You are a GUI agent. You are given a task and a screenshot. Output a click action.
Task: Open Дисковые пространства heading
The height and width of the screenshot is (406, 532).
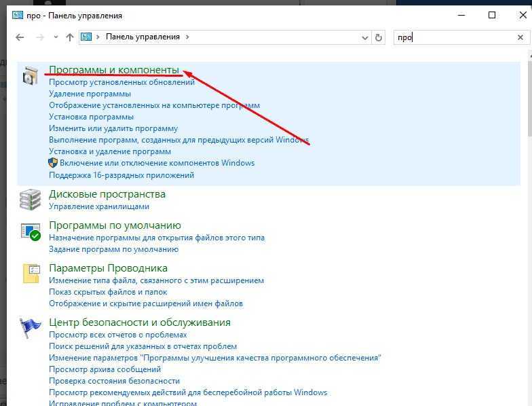click(x=107, y=194)
